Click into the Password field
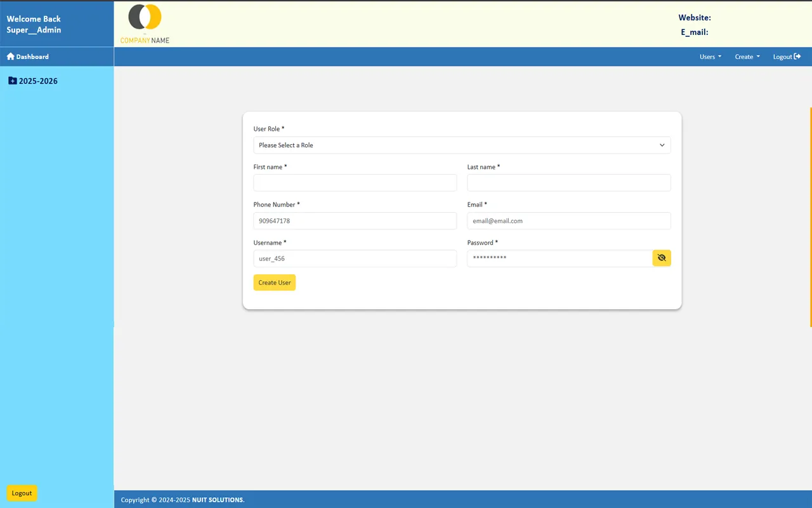The image size is (812, 508). 559,258
